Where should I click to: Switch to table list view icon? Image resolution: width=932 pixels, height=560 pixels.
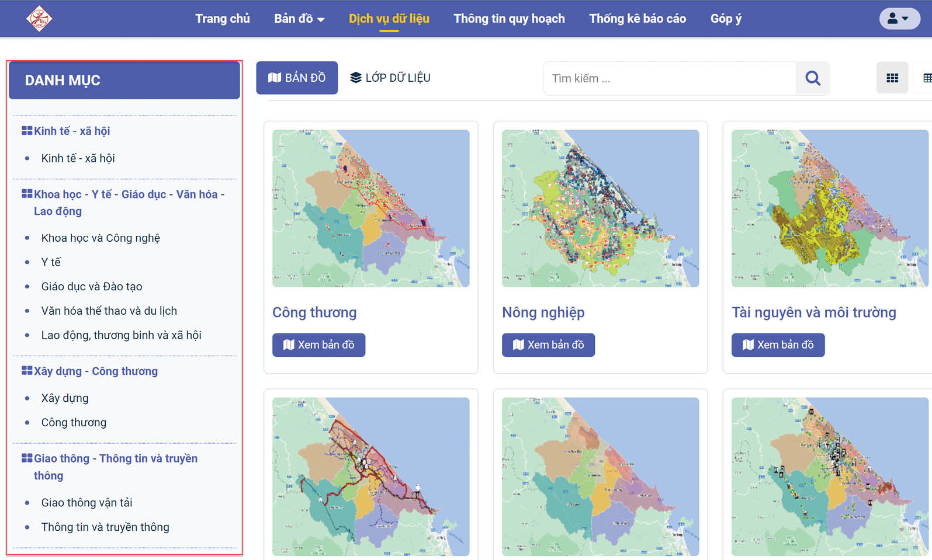pyautogui.click(x=926, y=78)
